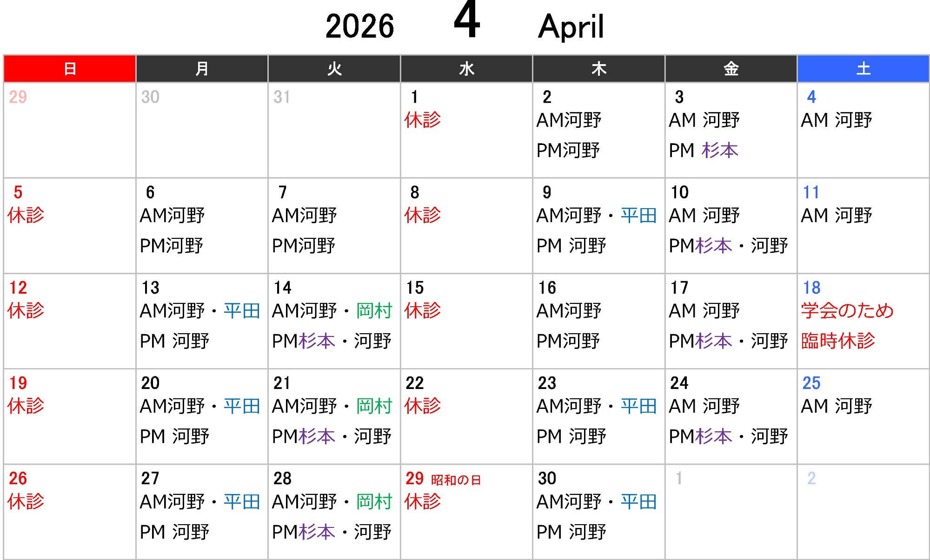
Task: Select 休診 text on April 26
Action: (26, 501)
